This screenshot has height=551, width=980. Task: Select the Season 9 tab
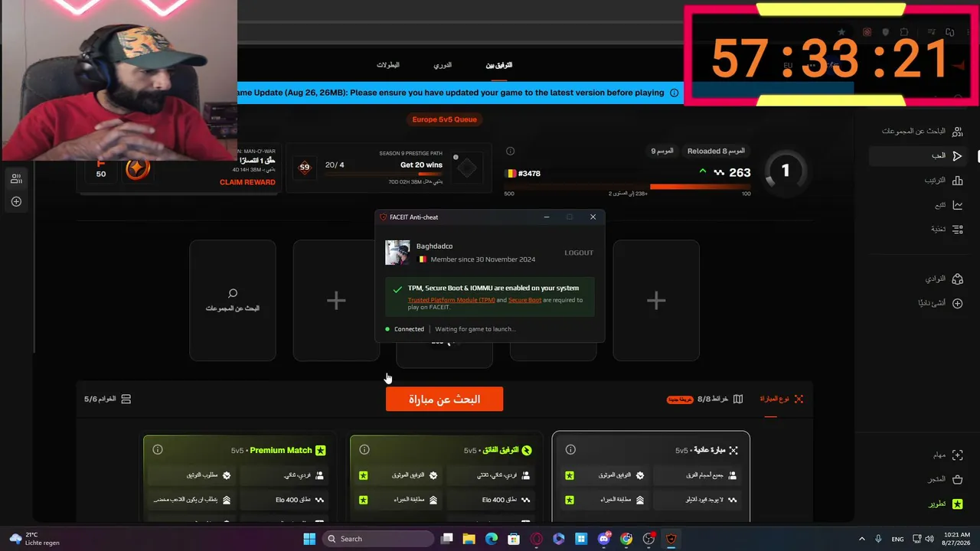coord(662,151)
